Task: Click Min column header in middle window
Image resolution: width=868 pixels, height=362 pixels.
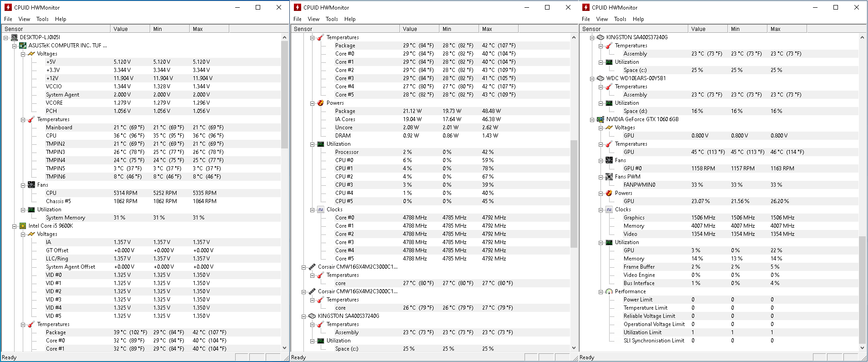Action: coord(459,29)
